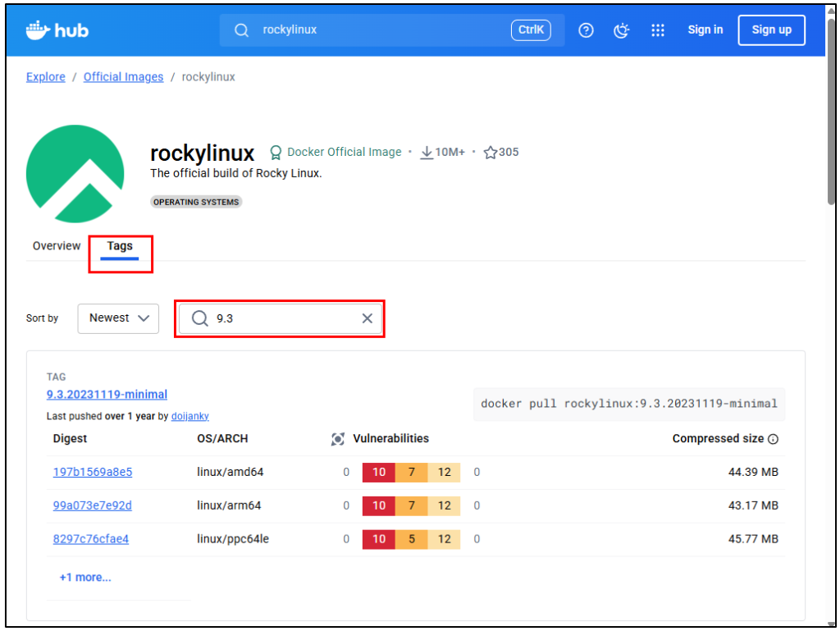Click the Sign up button
Image resolution: width=840 pixels, height=631 pixels.
771,30
